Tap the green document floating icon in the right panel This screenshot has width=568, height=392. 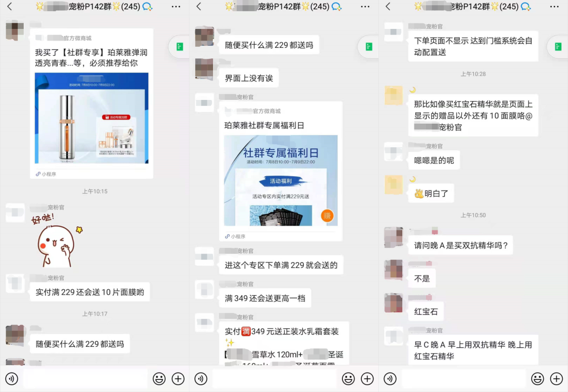point(558,47)
